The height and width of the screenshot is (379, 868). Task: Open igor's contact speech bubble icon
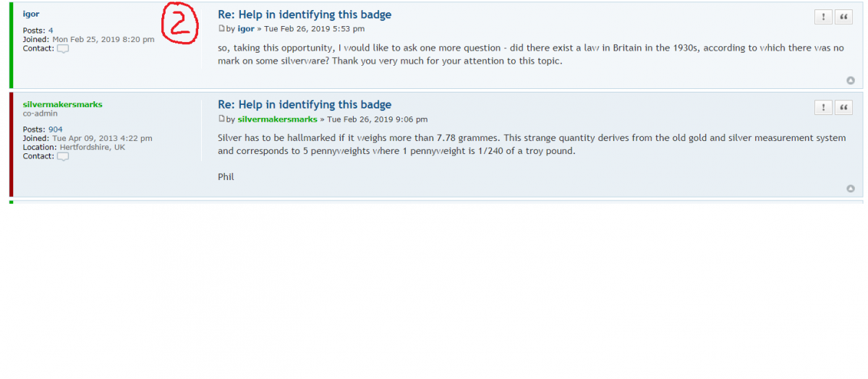[63, 49]
